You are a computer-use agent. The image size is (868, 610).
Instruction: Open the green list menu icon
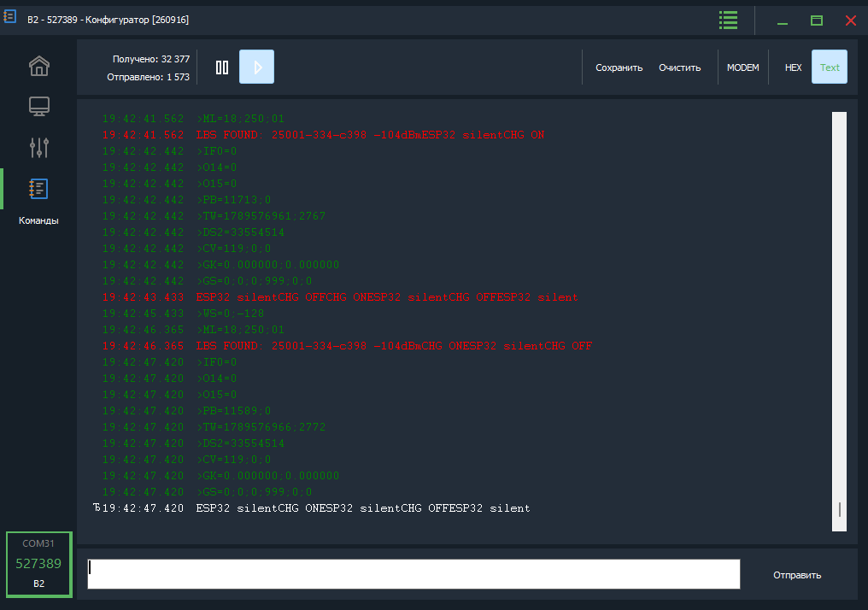728,21
